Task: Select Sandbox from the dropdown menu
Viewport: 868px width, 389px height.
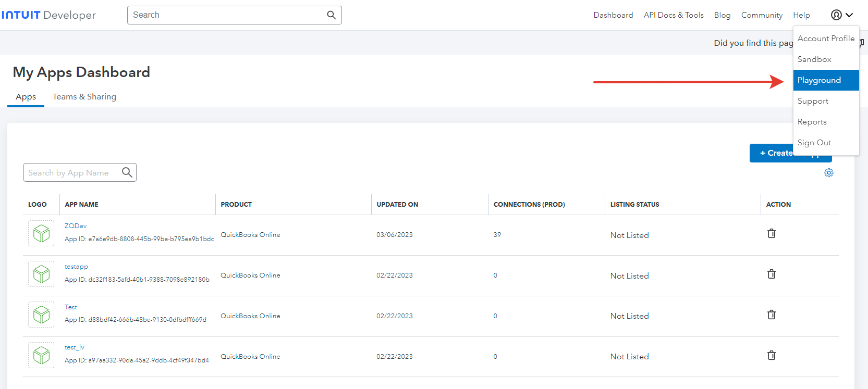Action: 826,59
